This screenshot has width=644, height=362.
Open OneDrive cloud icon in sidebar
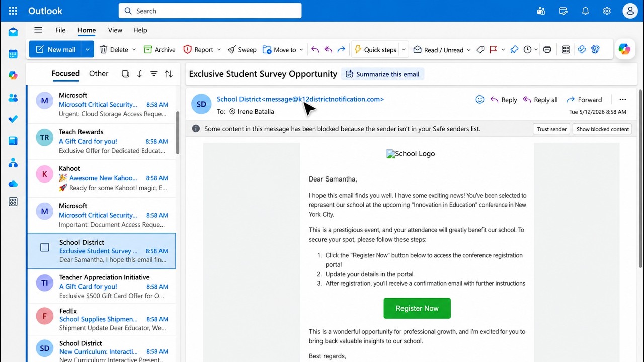point(13,184)
